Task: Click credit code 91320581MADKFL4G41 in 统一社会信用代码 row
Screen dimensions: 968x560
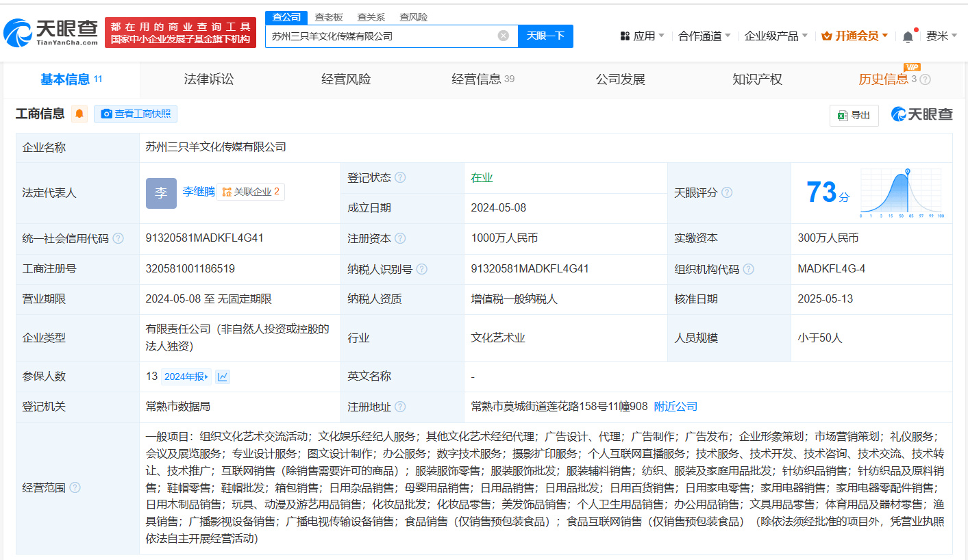Action: tap(205, 238)
